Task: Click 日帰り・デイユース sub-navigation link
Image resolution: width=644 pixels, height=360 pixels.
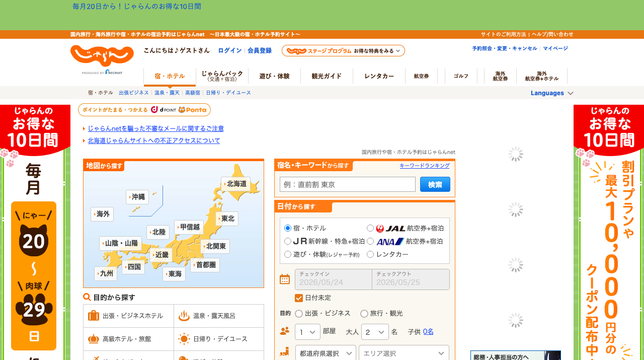Action: [x=228, y=93]
